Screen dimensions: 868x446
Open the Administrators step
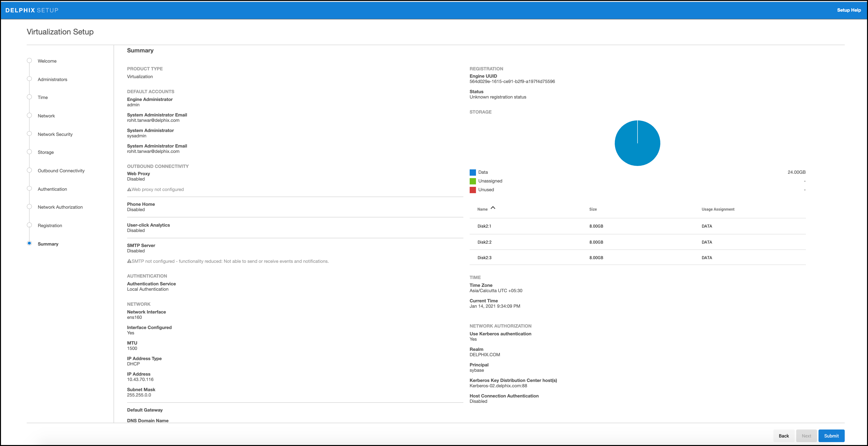(52, 80)
